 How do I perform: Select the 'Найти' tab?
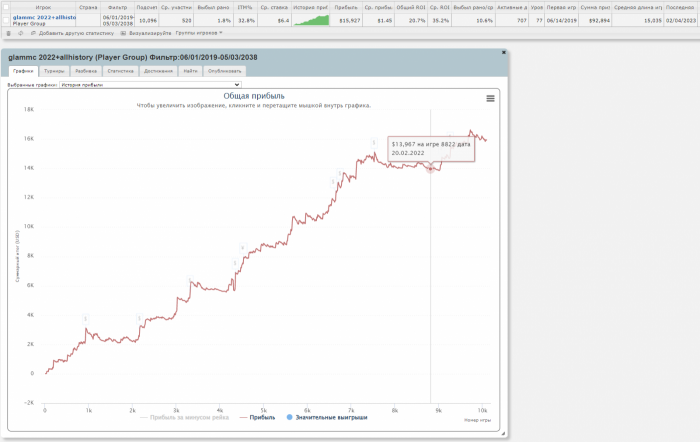tap(190, 71)
